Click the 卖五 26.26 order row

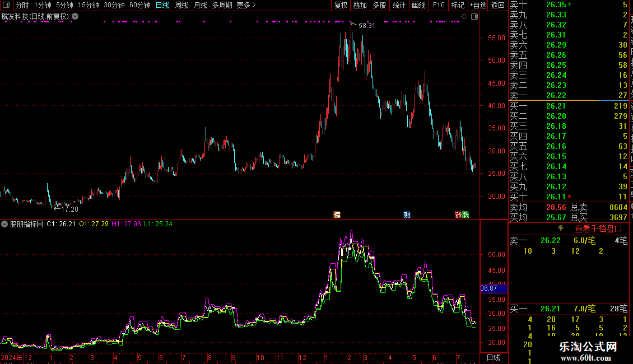point(569,55)
